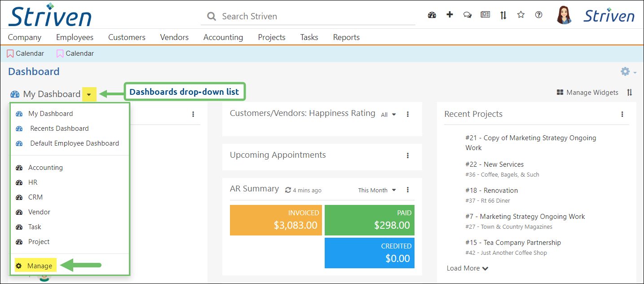Open the Dashboards drop-down arrow
The width and height of the screenshot is (644, 284).
89,94
